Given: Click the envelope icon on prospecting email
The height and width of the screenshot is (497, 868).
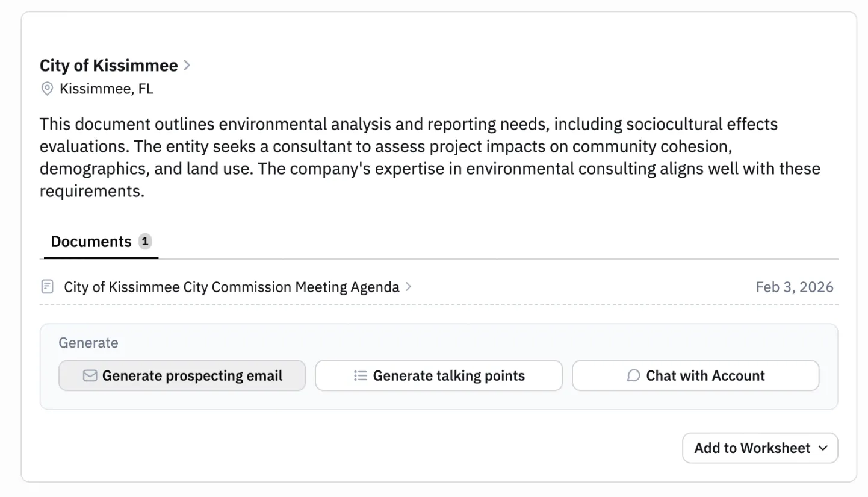Looking at the screenshot, I should point(90,376).
